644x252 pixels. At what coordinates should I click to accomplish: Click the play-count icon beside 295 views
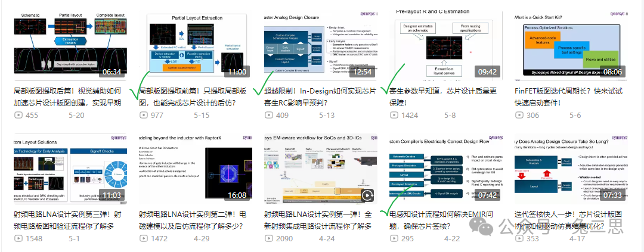pos(394,238)
